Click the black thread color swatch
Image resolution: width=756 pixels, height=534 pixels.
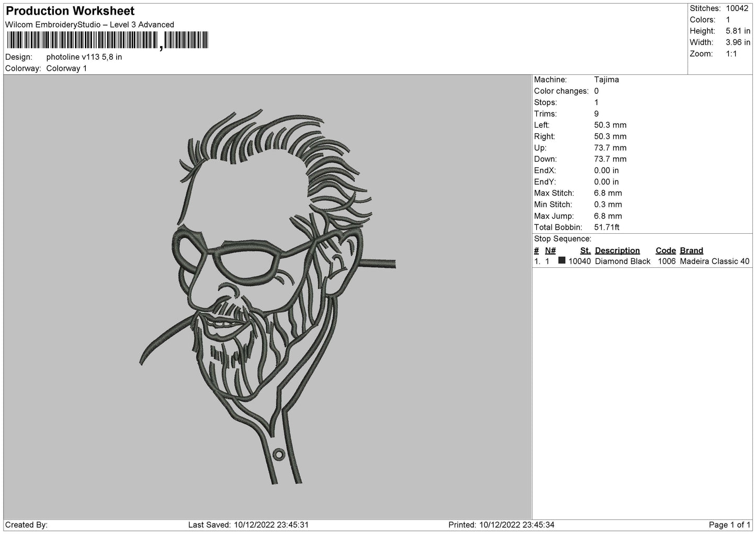click(562, 260)
